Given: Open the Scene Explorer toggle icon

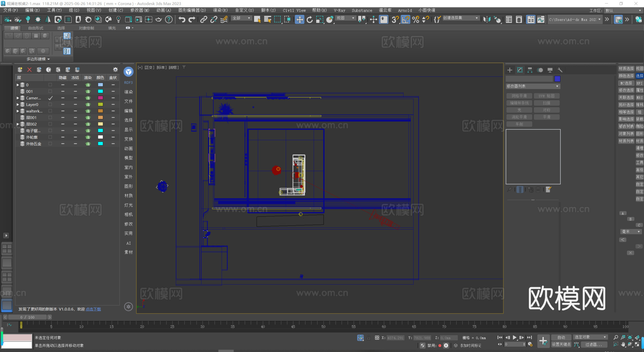Looking at the screenshot, I should point(509,19).
